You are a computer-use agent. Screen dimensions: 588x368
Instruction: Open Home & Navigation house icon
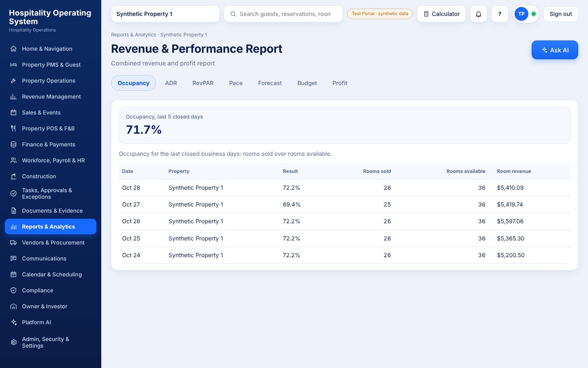[x=13, y=49]
